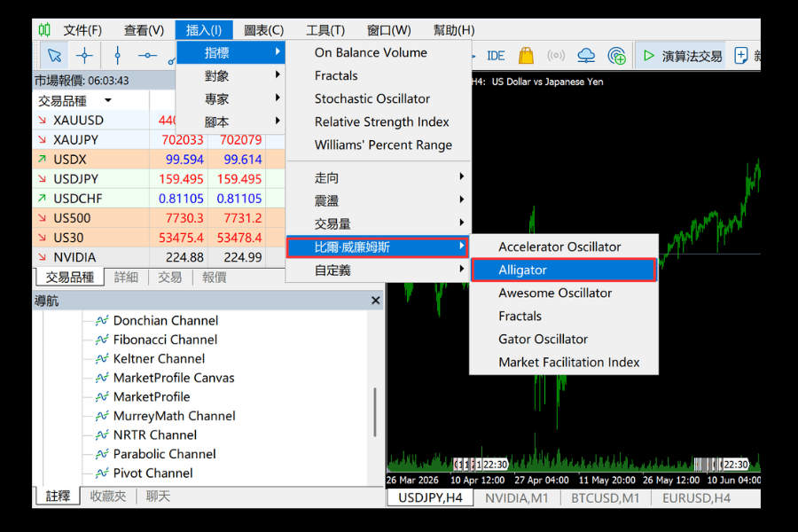The image size is (798, 532).
Task: Select the arrow cursor tool
Action: coord(54,56)
